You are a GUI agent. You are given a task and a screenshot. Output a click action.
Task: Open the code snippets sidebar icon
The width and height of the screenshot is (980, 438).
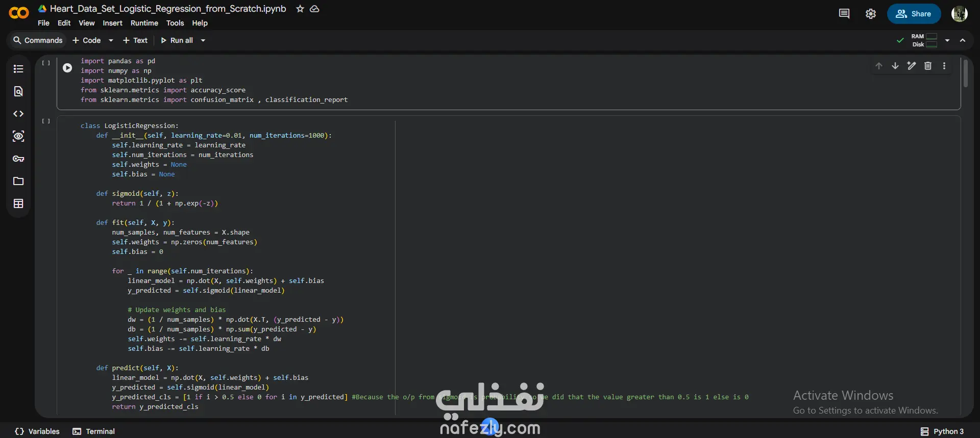coord(18,114)
